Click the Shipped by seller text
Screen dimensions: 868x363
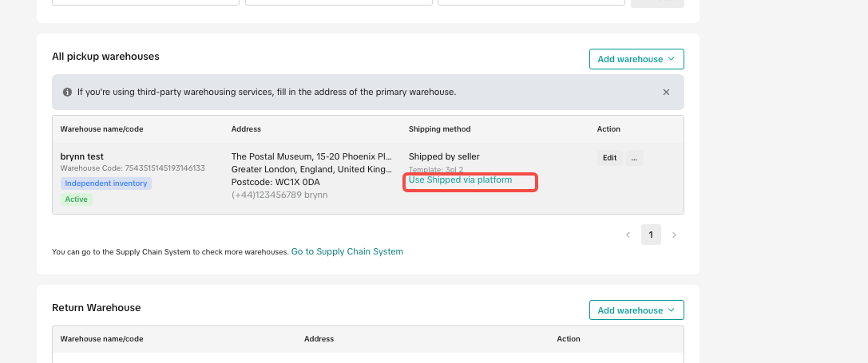(x=444, y=156)
